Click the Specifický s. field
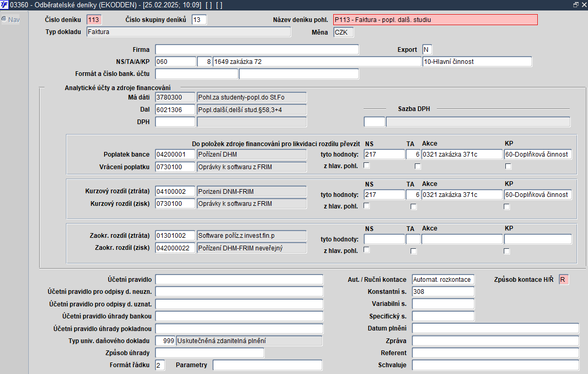This screenshot has width=588, height=374. click(x=443, y=316)
